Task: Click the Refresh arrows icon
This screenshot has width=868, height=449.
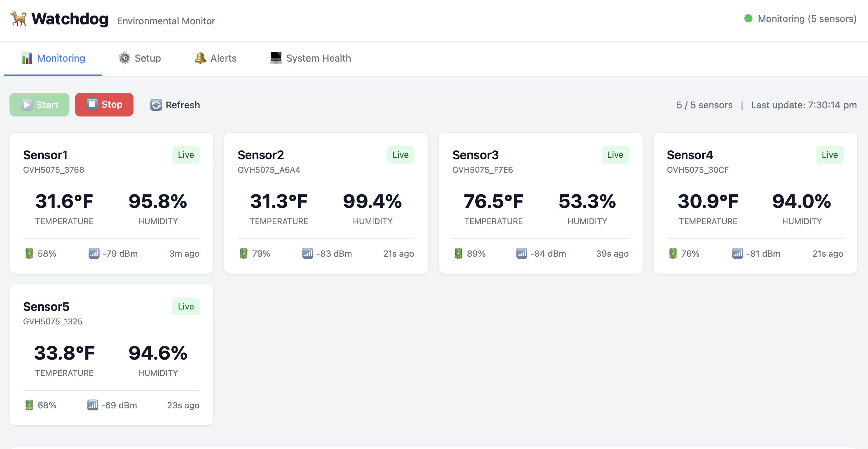Action: tap(156, 105)
